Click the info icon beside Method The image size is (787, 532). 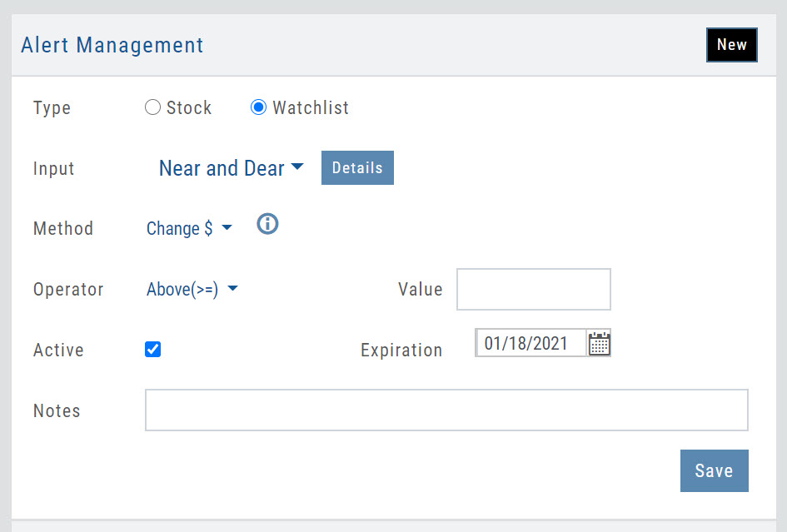(267, 225)
